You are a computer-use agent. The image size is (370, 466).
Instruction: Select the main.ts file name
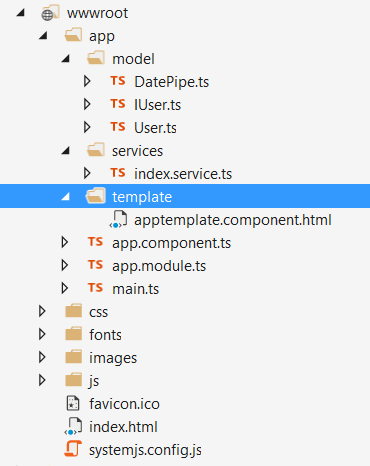point(136,289)
